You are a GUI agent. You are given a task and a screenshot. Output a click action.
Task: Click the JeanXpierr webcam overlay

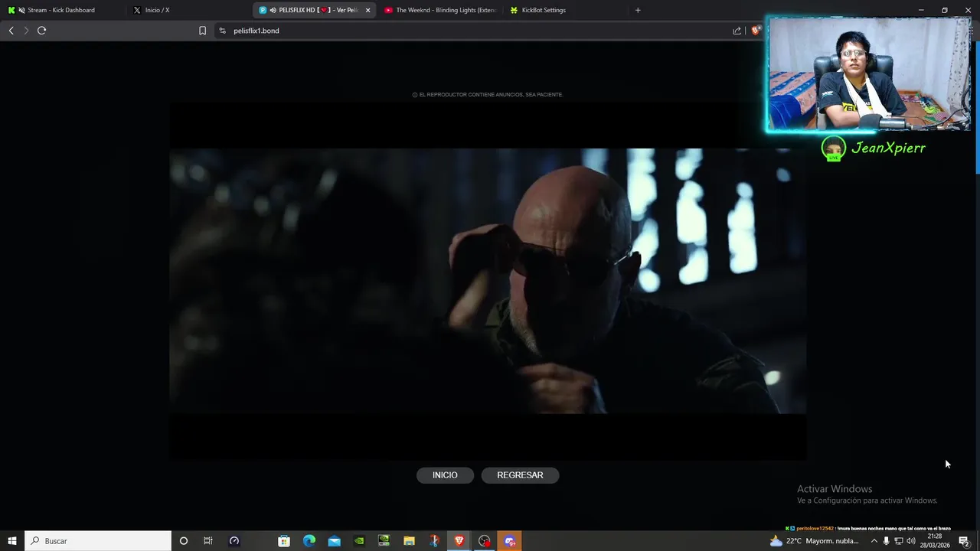tap(869, 73)
